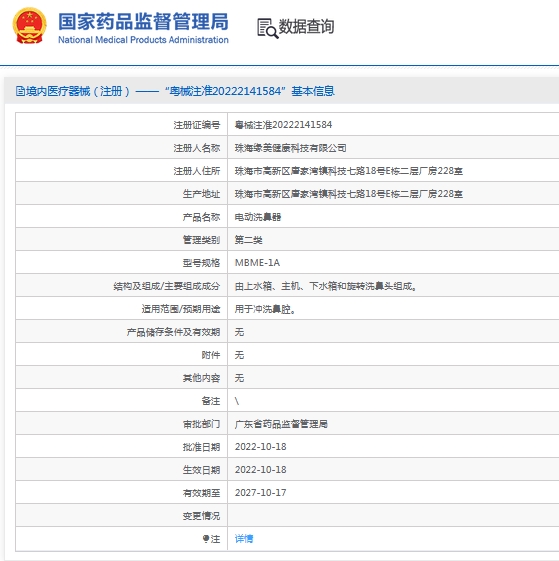Select the model spec MBME-1A
The width and height of the screenshot is (559, 561).
click(257, 263)
